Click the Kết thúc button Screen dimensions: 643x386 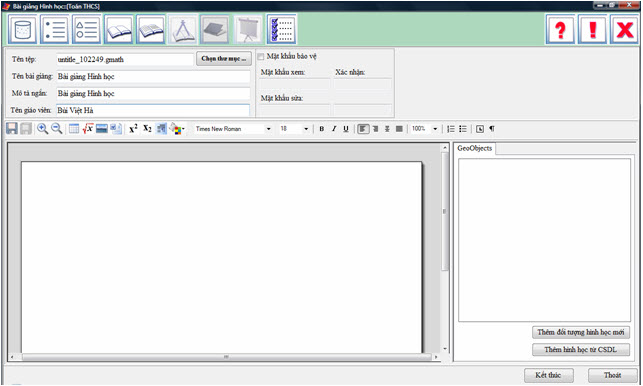(x=548, y=375)
